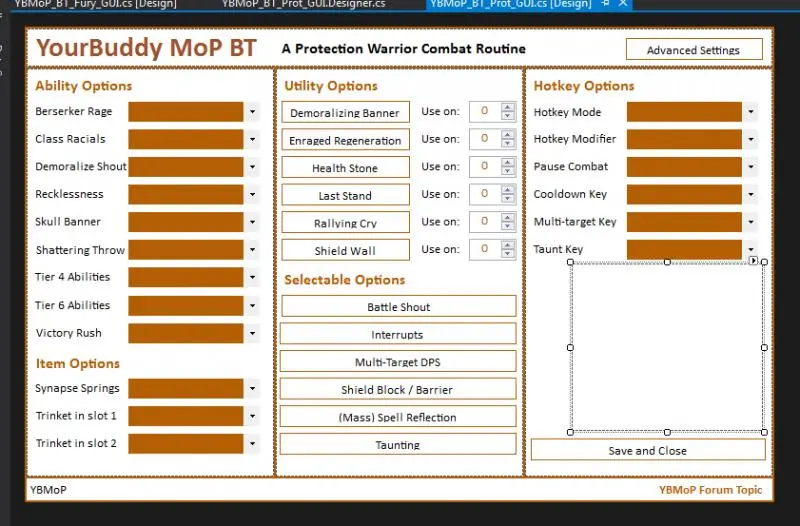Click the YBMoP status label
Viewport: 800px width, 526px height.
click(x=48, y=490)
